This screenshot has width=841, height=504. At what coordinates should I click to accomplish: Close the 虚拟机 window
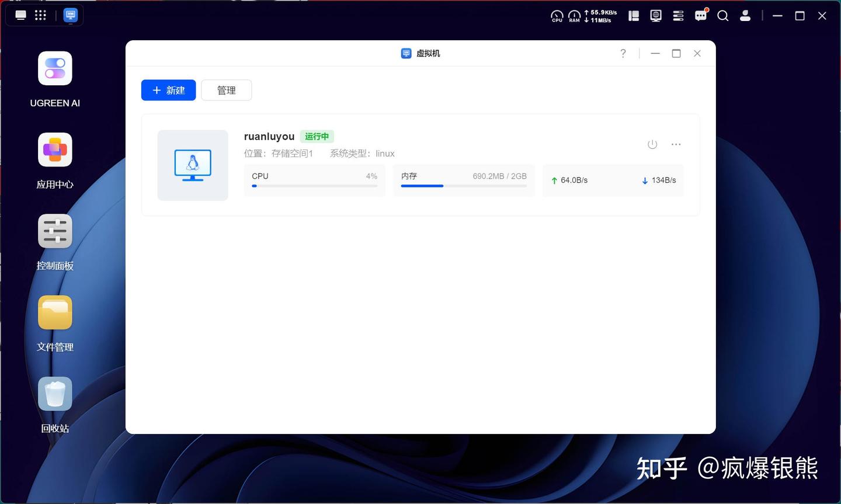(x=697, y=53)
